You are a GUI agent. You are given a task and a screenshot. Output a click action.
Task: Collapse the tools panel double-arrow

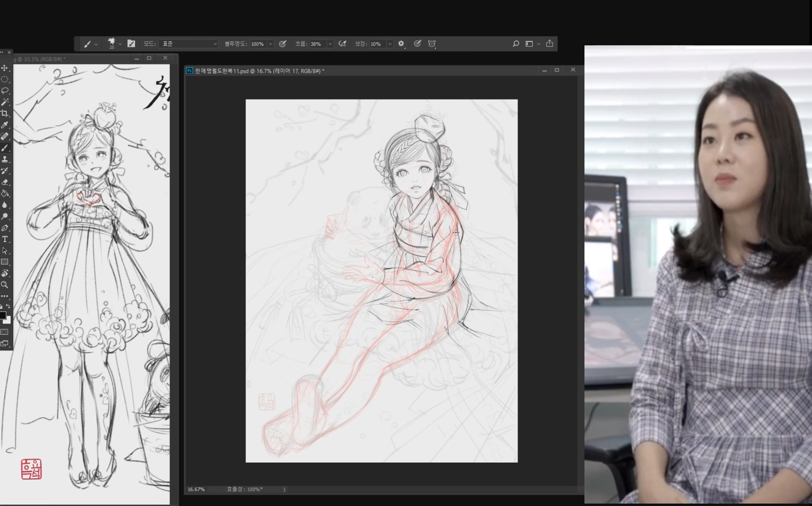tap(2, 52)
